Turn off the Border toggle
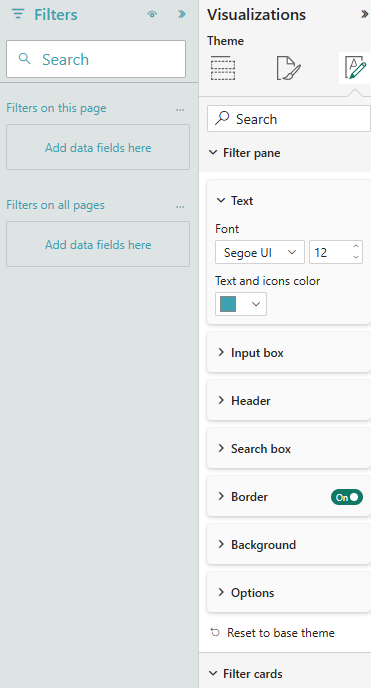Viewport: 371px width, 688px height. (347, 497)
